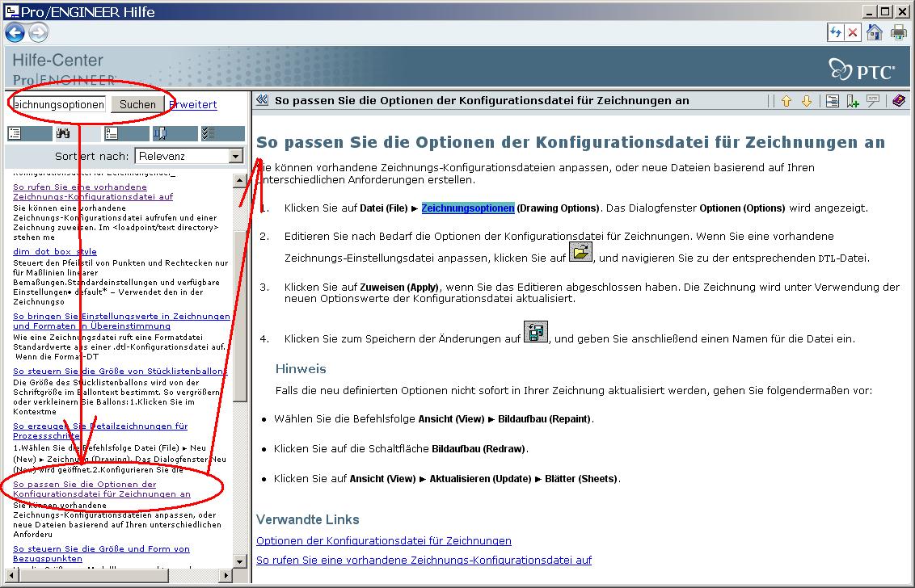Click the main topic heading 'So passen Sie die Optionen'
915x588 pixels.
(571, 142)
